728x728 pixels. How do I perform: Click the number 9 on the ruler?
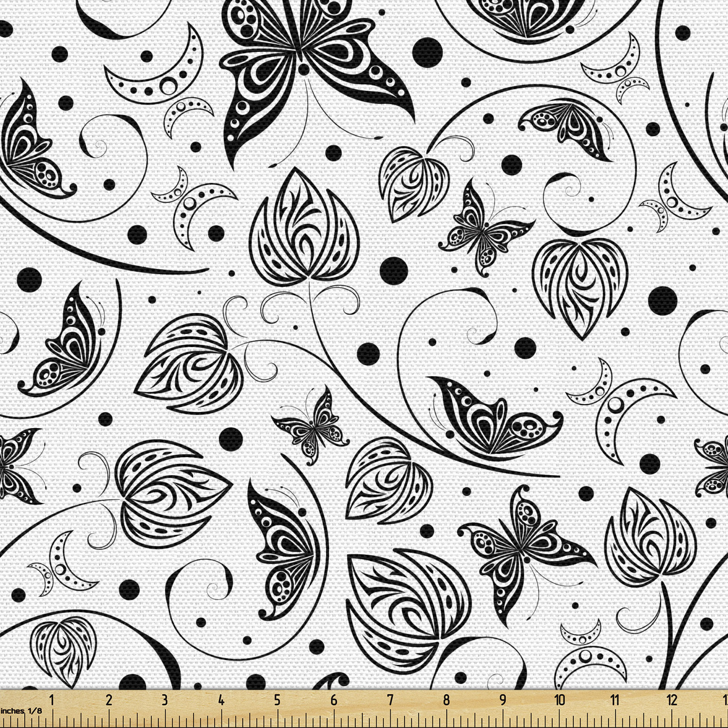pyautogui.click(x=503, y=700)
